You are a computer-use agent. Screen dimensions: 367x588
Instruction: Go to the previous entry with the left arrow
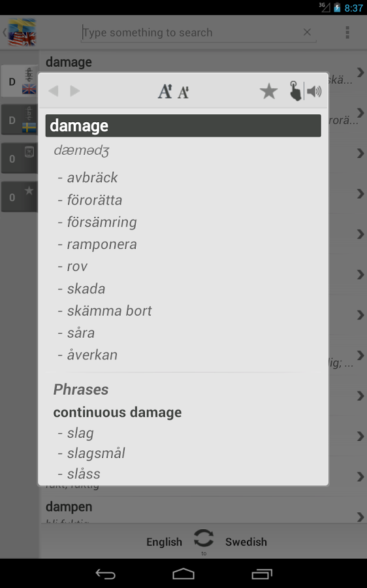pos(54,91)
